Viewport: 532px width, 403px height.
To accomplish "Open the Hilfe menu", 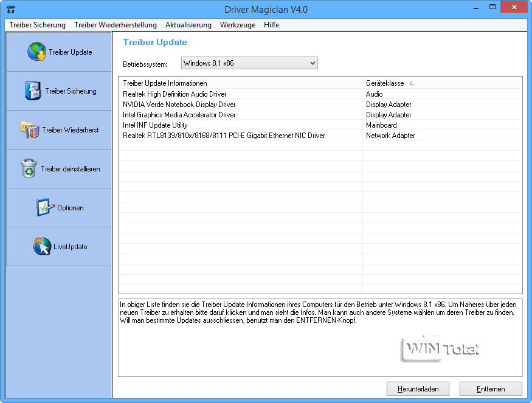I will point(271,25).
